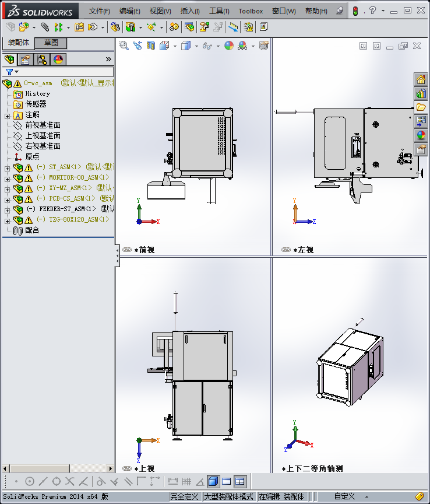This screenshot has width=430, height=504.
Task: Toggle the linked views icon beside 上视
Action: 127,468
